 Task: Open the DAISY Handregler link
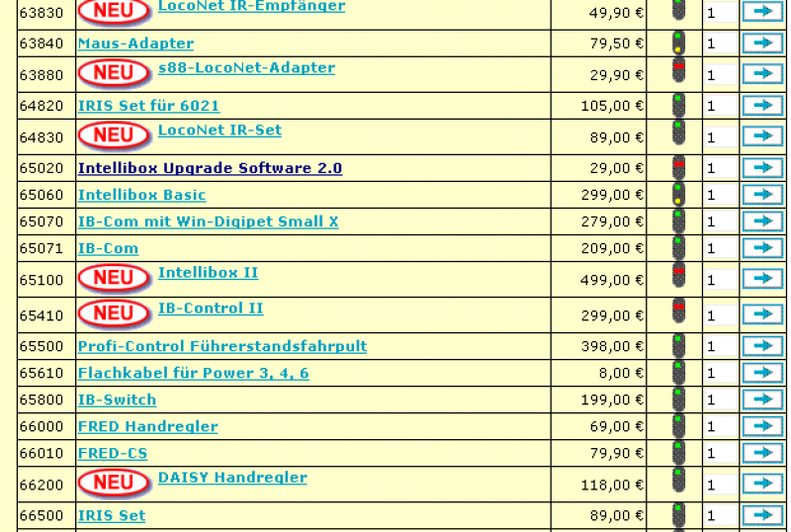pyautogui.click(x=232, y=478)
